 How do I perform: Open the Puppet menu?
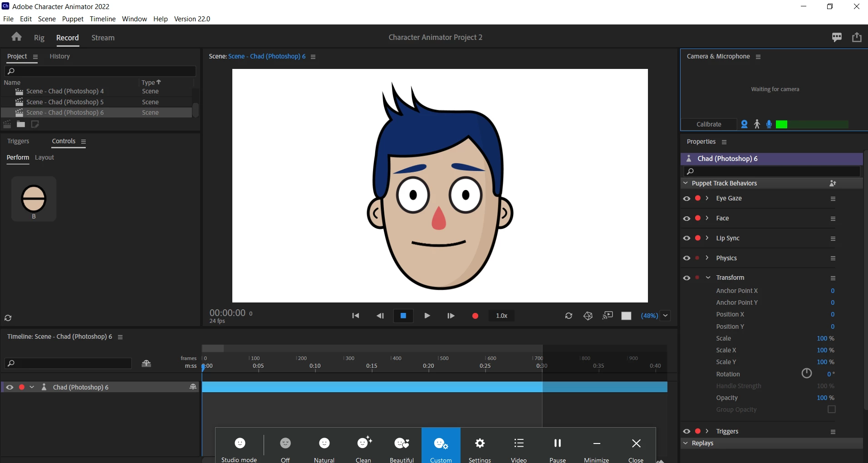click(x=73, y=19)
